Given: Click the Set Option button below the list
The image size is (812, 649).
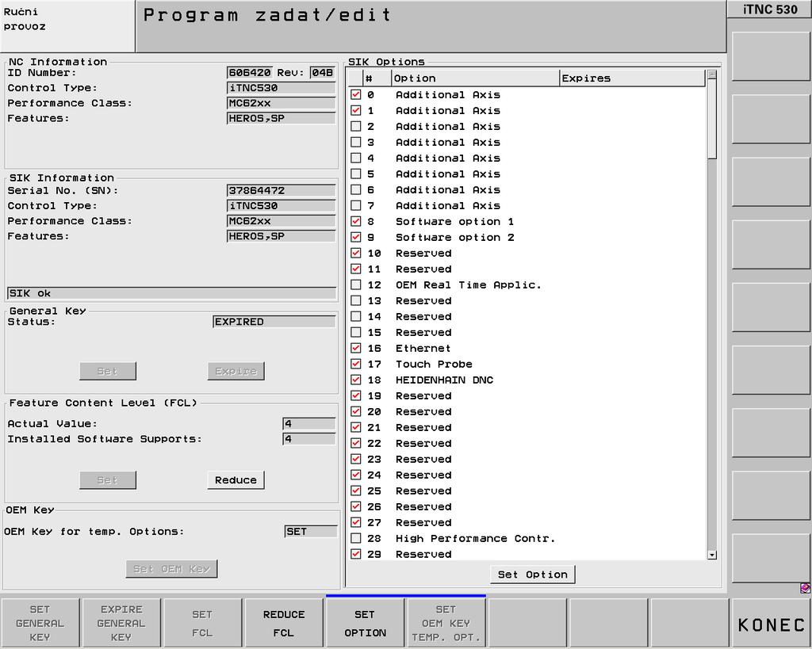Looking at the screenshot, I should click(x=532, y=575).
